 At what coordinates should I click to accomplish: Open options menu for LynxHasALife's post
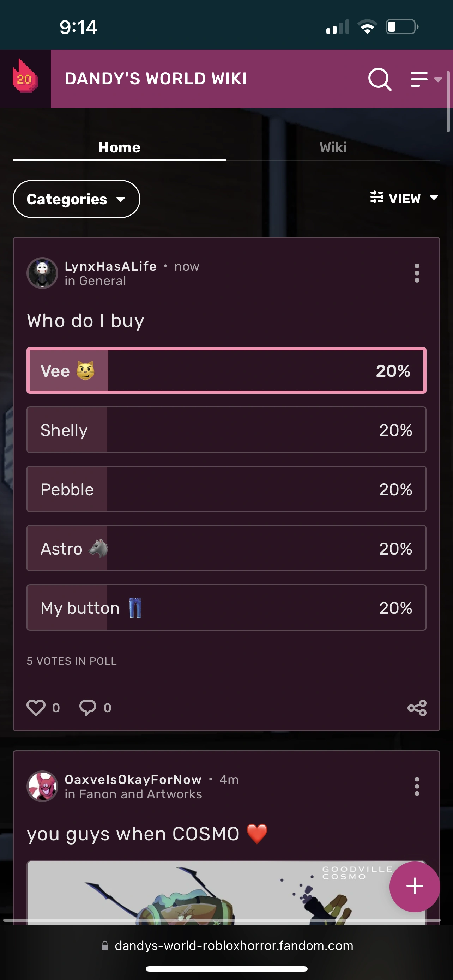417,273
